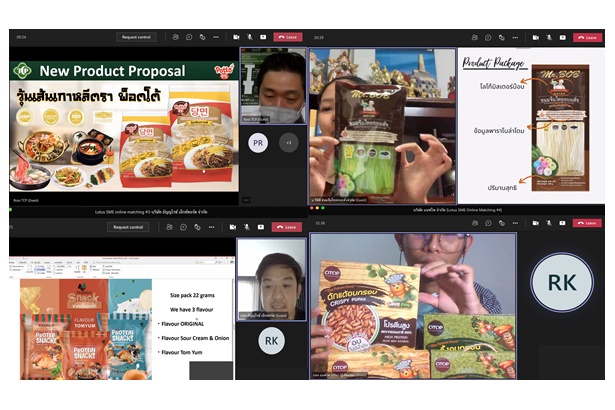Click 'Flavour Tom Yum' slide text
Screen dimensions: 615x410
coord(182,352)
